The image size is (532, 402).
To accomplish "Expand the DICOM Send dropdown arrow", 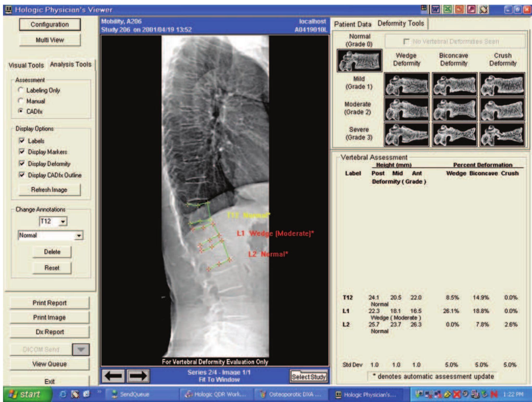I will (81, 350).
